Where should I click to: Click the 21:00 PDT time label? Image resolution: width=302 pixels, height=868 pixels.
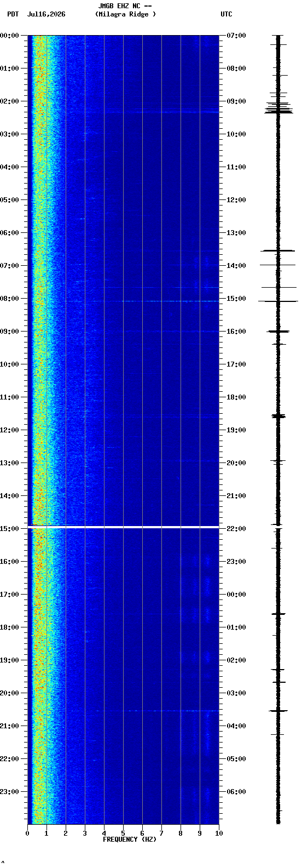(9, 726)
